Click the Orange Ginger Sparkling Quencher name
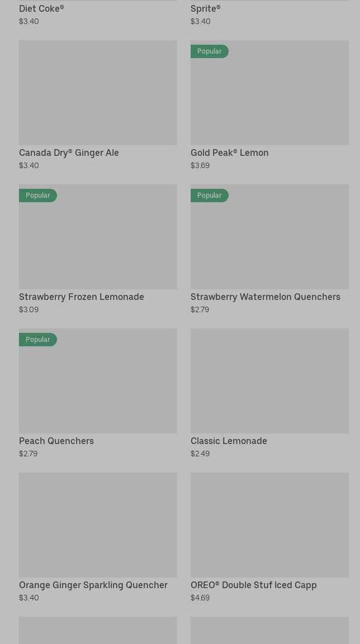The image size is (360, 644). coord(93,585)
